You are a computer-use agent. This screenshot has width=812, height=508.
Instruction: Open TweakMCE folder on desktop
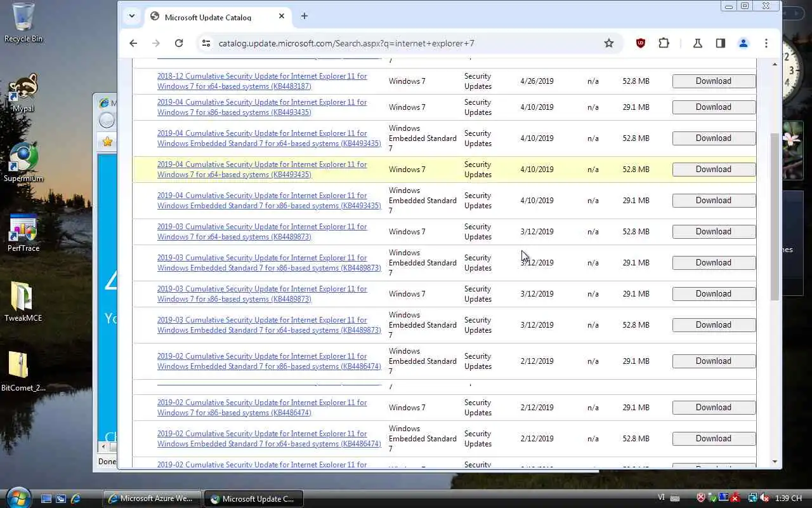coord(23,302)
